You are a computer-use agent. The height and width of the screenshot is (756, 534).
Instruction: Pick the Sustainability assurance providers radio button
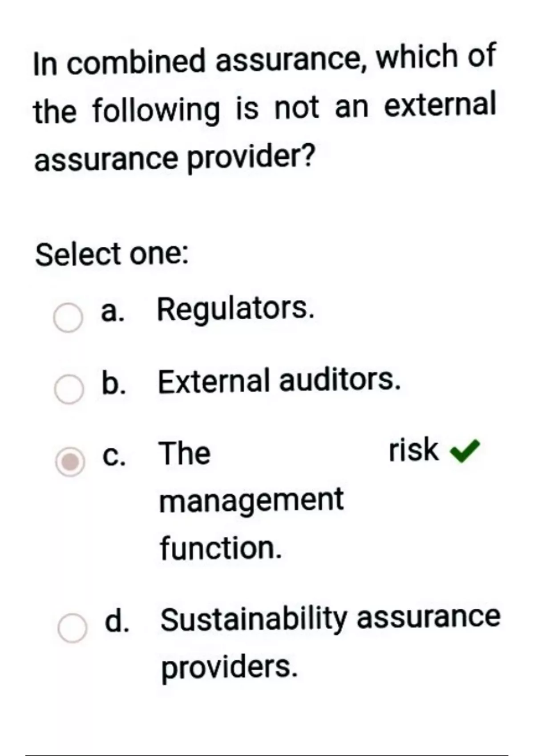tap(72, 628)
